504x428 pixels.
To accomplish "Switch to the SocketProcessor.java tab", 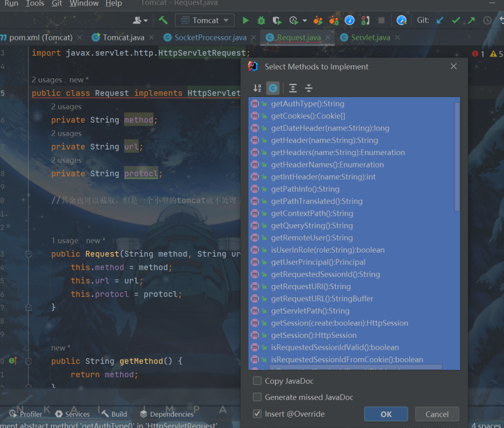I will tap(210, 37).
